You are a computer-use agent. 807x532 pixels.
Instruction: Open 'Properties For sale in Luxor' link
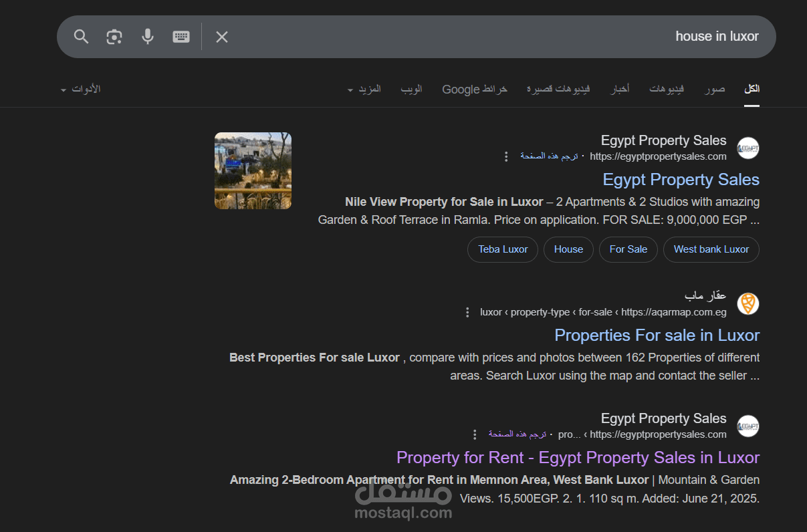(657, 335)
